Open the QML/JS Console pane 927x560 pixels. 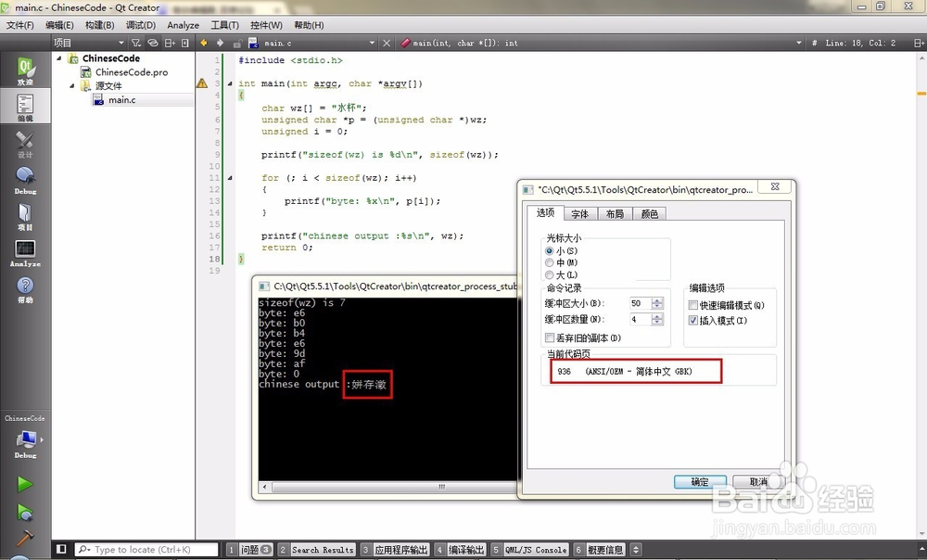click(x=529, y=550)
